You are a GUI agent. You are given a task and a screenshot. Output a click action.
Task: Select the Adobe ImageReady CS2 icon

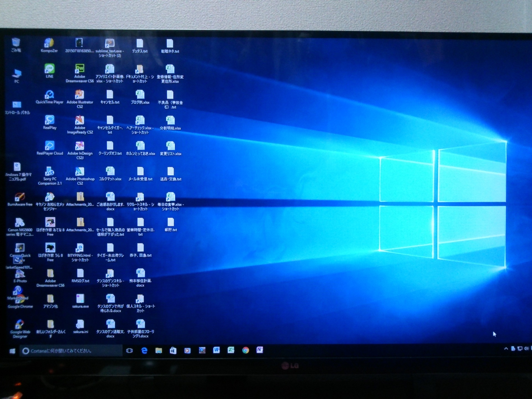click(80, 125)
